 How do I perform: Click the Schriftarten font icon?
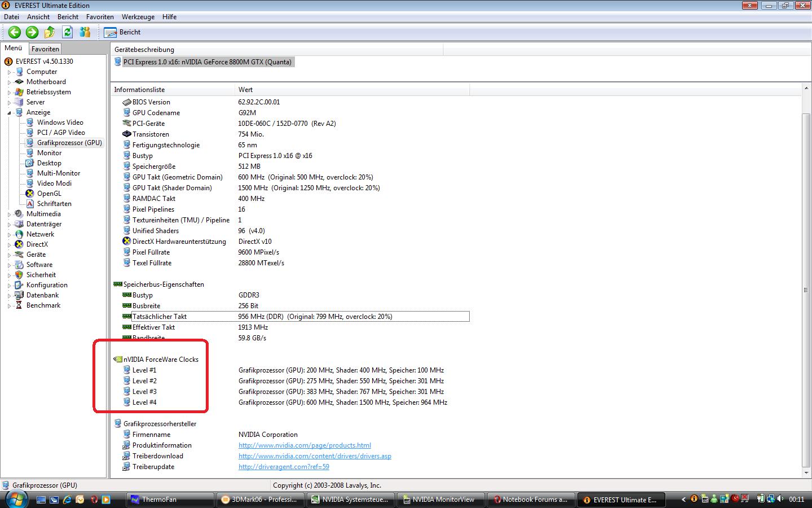[x=30, y=204]
